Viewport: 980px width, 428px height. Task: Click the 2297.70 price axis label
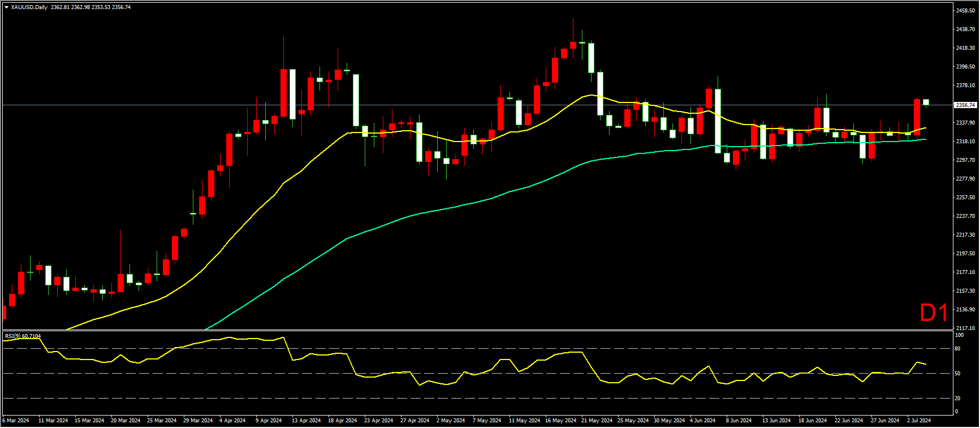(965, 160)
